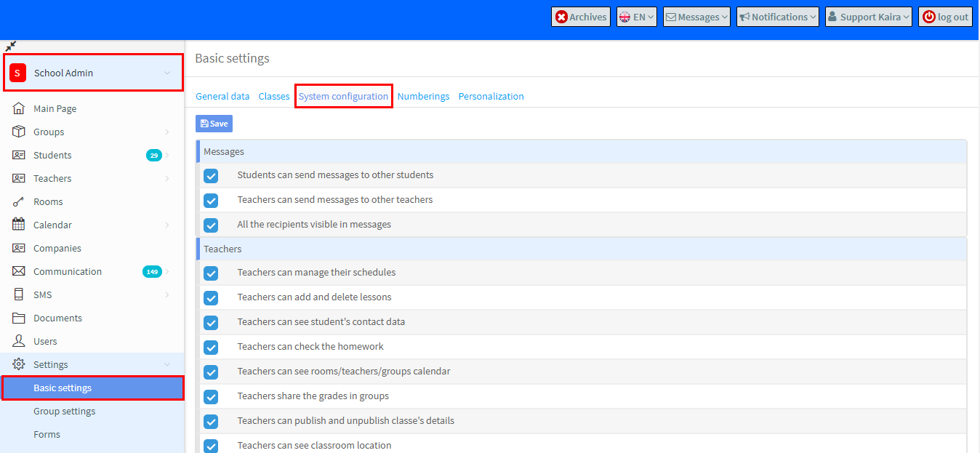Open the Personalization tab
The image size is (980, 453).
[x=491, y=95]
